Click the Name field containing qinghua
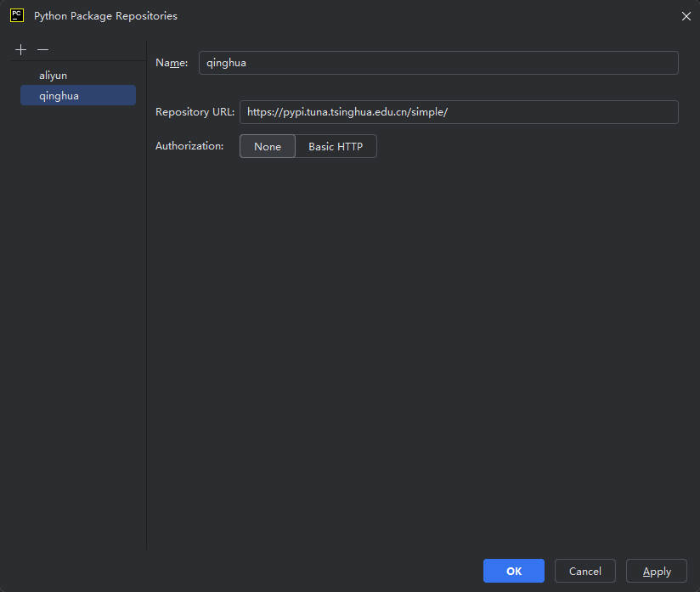Viewport: 700px width, 592px height. point(437,63)
